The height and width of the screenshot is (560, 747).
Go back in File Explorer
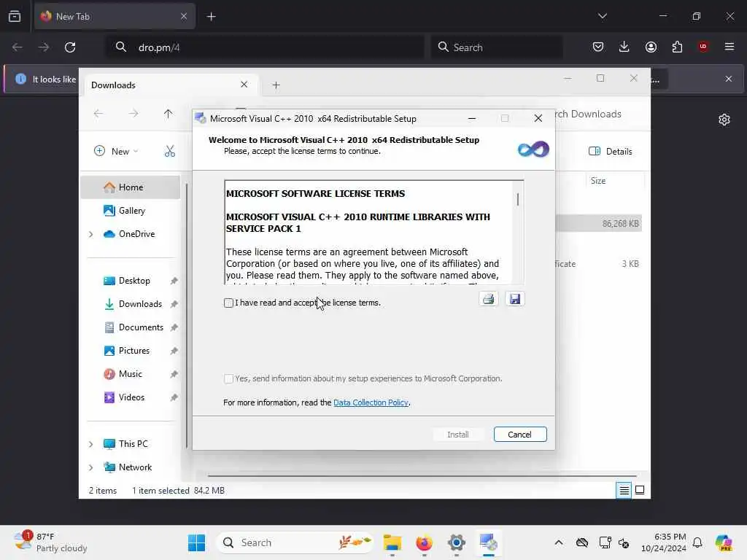pos(98,114)
